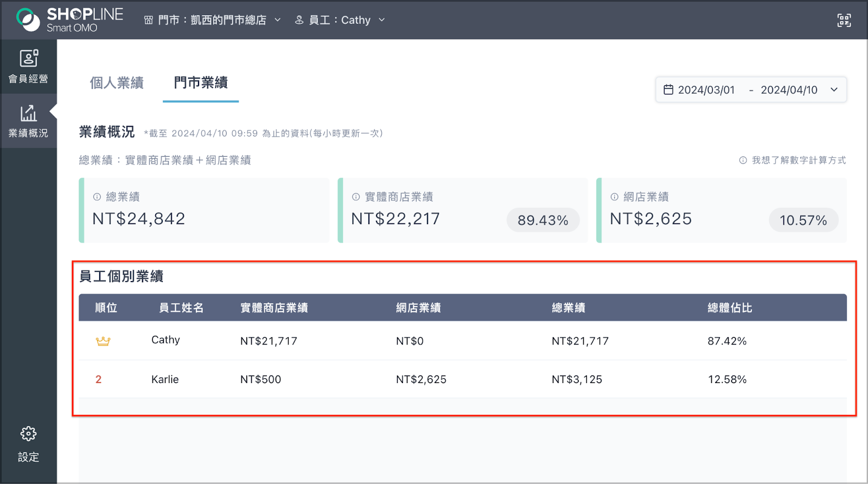Click Cathy's 87.42% share value
Viewport: 868px width, 484px height.
point(727,341)
